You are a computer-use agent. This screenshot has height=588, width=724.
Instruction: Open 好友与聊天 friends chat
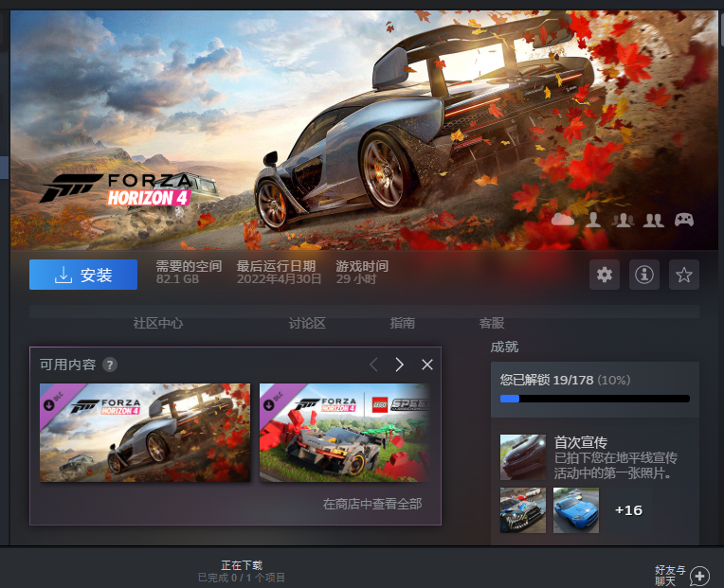(x=670, y=576)
